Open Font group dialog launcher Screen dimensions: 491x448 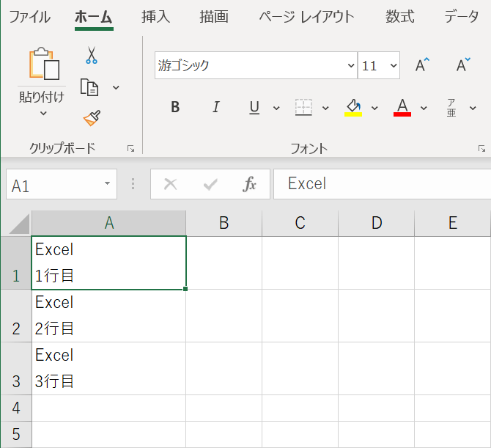coord(481,149)
